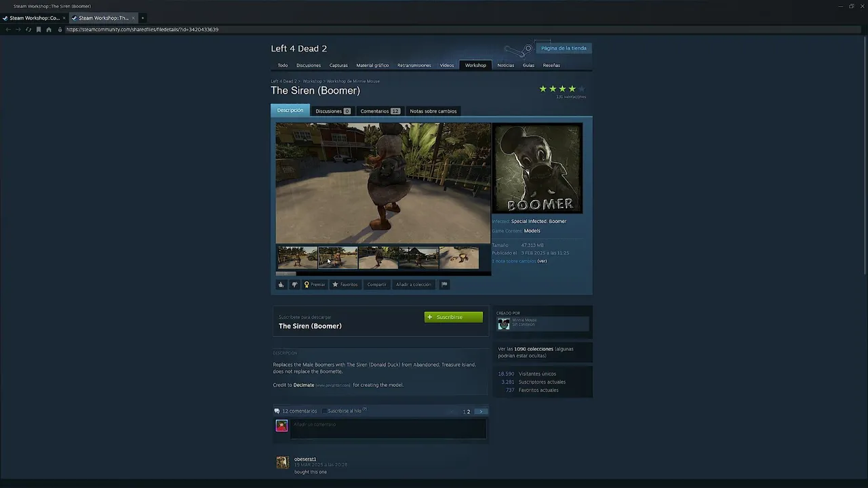Click the star rating display
The width and height of the screenshot is (868, 488).
(x=561, y=89)
